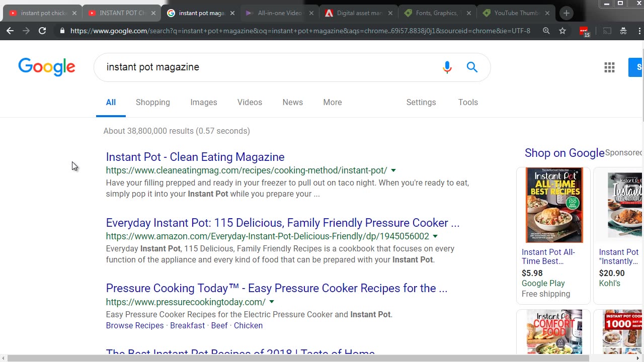The image size is (644, 362).
Task: Reload the page with the refresh icon
Action: pos(42,31)
